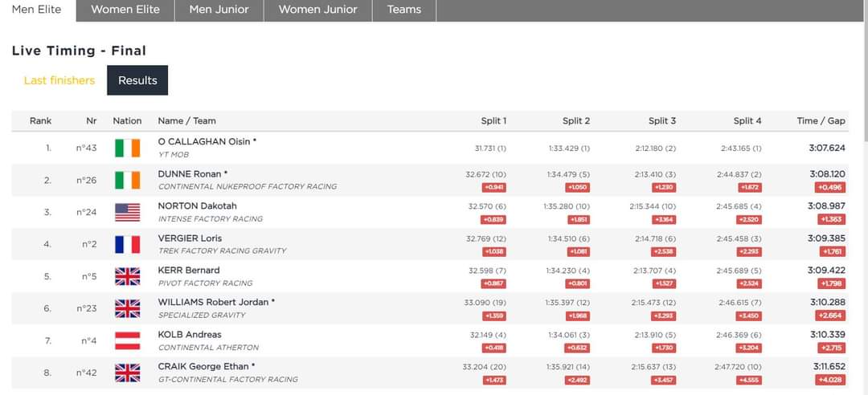Click the Rank column header
The width and height of the screenshot is (868, 395).
[40, 120]
